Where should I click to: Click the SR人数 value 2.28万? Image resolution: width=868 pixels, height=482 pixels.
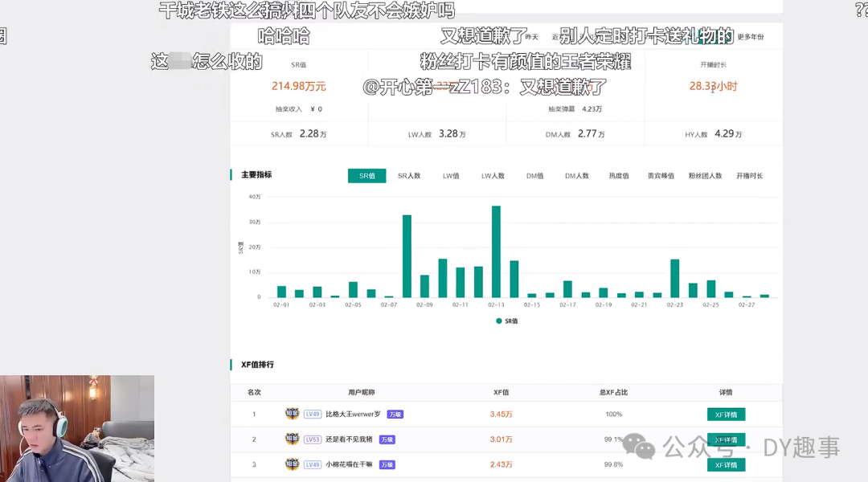pos(313,134)
